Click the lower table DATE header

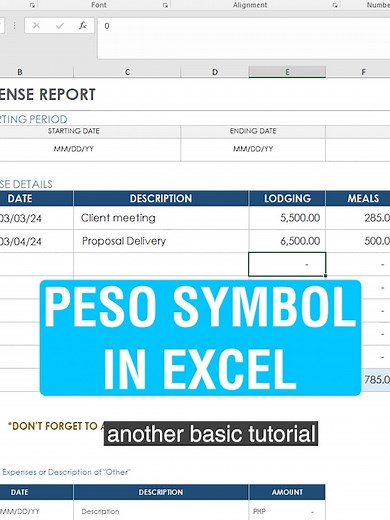36,492
